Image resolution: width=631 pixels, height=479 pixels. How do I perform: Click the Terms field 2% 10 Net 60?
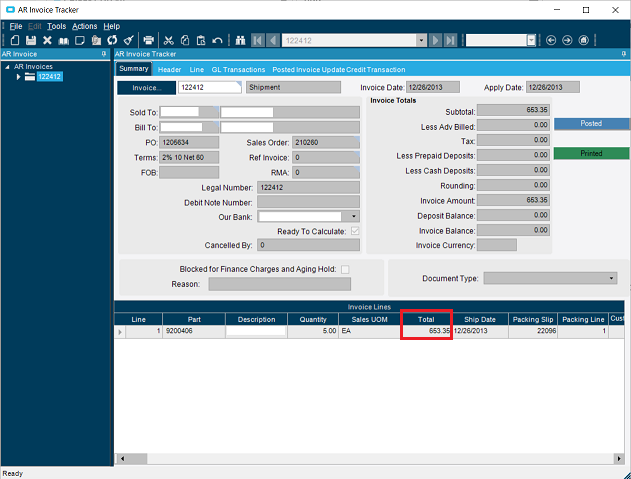click(x=189, y=157)
